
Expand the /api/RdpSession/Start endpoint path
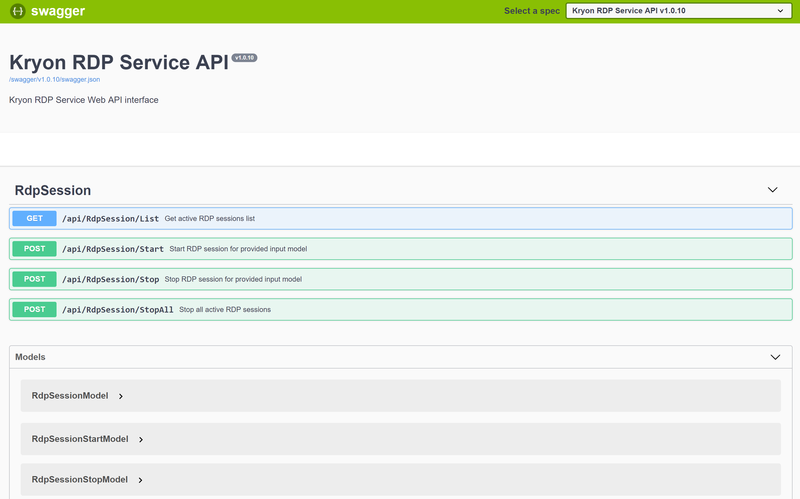pos(113,249)
